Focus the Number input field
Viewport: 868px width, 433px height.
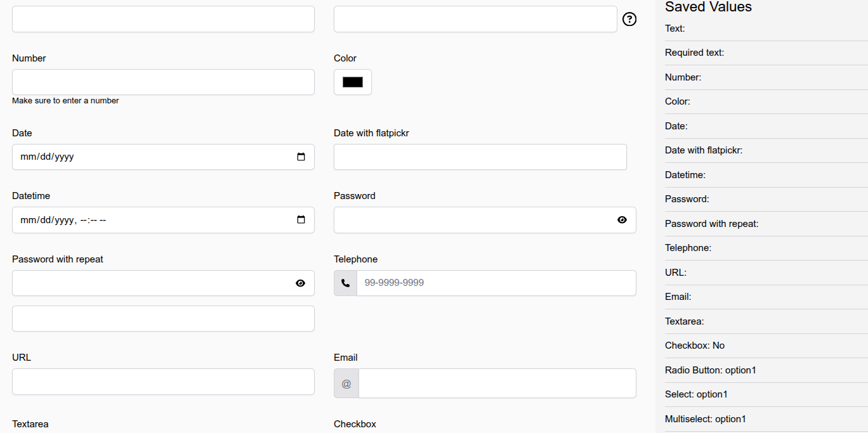click(x=163, y=82)
